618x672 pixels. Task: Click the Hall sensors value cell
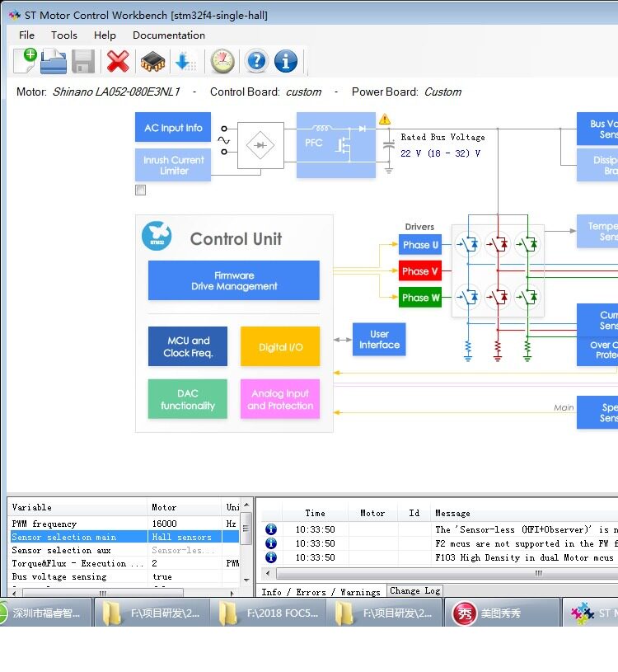[185, 537]
